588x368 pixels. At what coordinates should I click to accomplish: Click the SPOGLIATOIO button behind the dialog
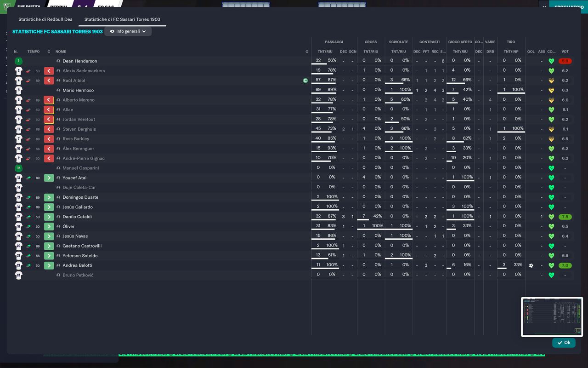pyautogui.click(x=569, y=7)
